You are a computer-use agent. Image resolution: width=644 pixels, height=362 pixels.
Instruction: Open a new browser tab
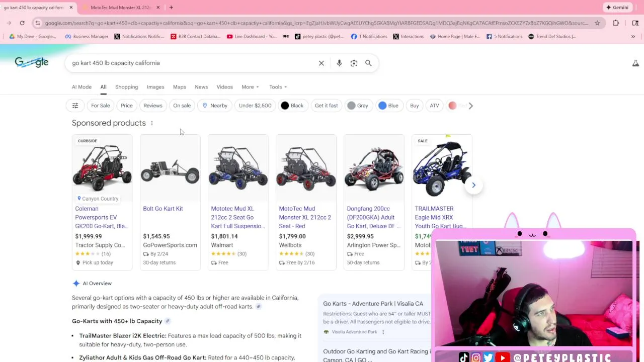click(171, 7)
